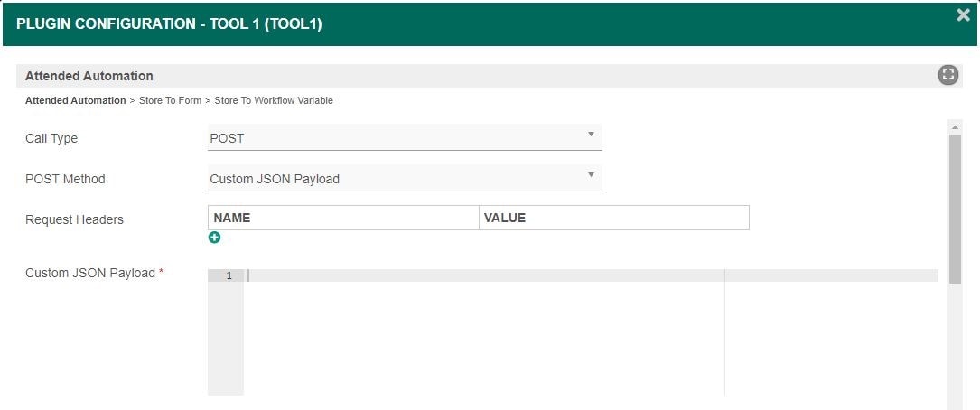Click the vertical scrollbar thumb
The width and height of the screenshot is (980, 410).
click(x=955, y=208)
